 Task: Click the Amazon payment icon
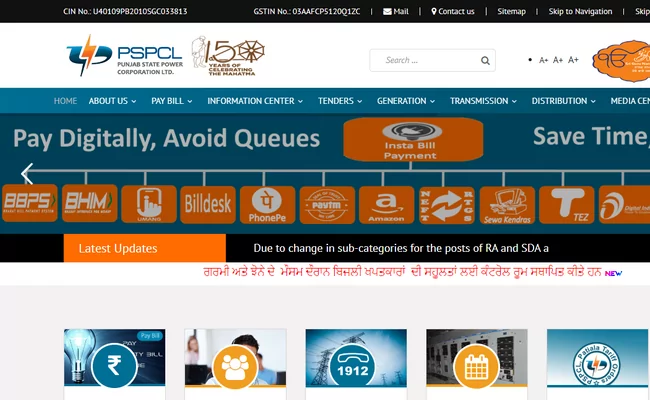tap(386, 203)
